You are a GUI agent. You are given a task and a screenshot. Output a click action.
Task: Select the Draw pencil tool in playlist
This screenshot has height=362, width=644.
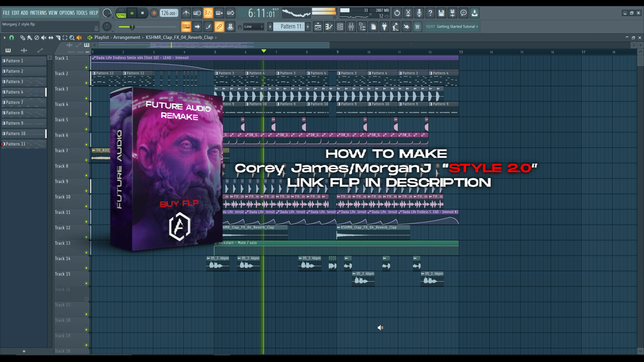pyautogui.click(x=22, y=38)
